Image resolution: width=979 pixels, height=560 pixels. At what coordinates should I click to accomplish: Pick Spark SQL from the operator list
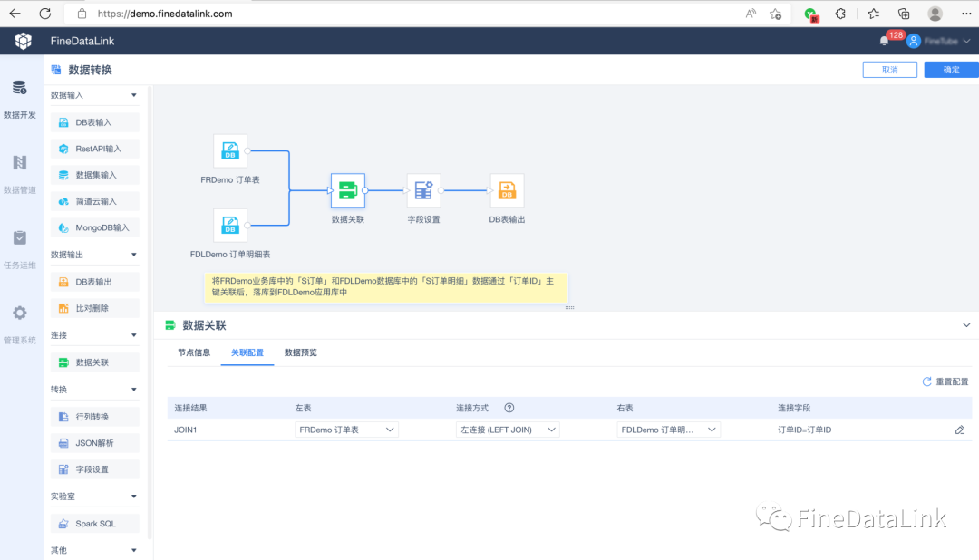coord(95,523)
